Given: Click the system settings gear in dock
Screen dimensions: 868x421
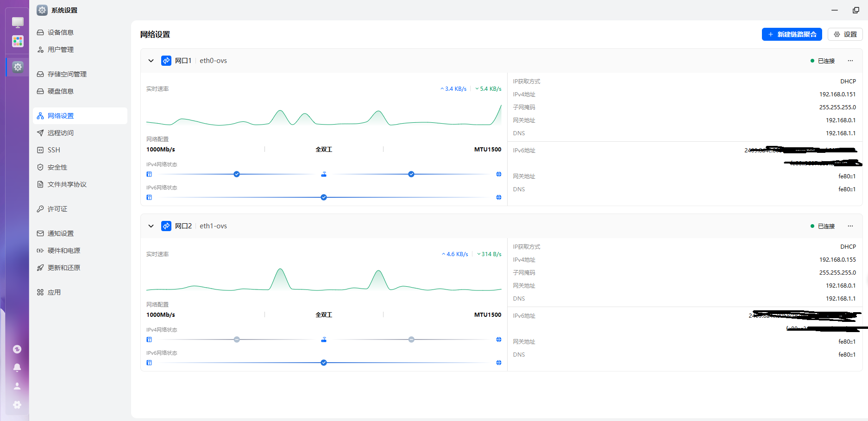Looking at the screenshot, I should [18, 67].
